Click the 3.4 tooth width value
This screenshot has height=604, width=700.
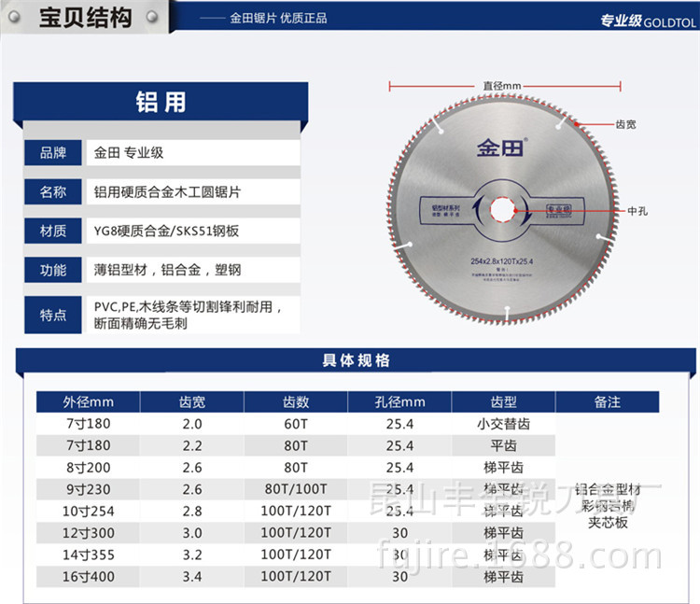coord(192,577)
